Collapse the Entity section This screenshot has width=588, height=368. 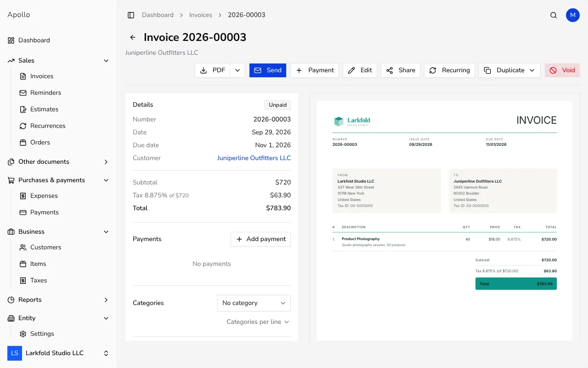tap(58, 318)
